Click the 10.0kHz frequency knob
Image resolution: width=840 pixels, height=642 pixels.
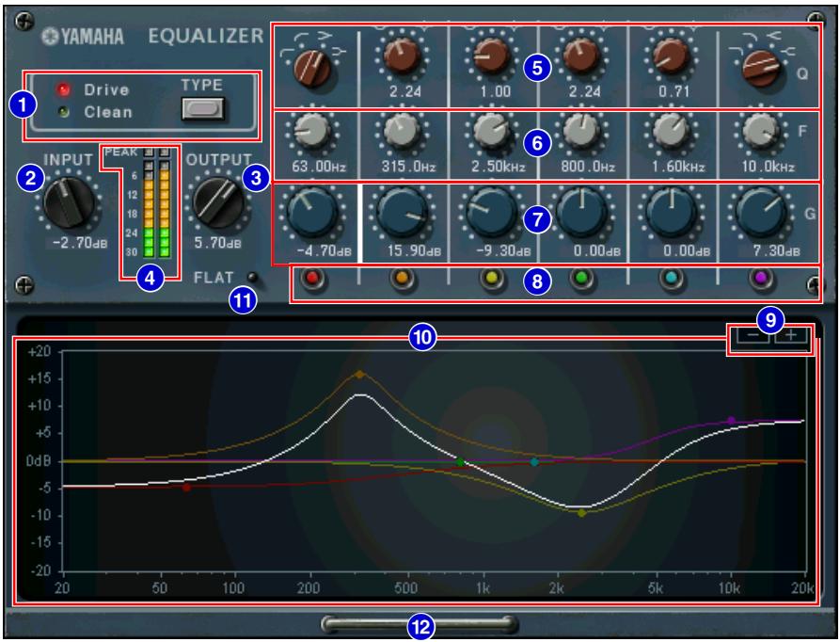(x=762, y=133)
